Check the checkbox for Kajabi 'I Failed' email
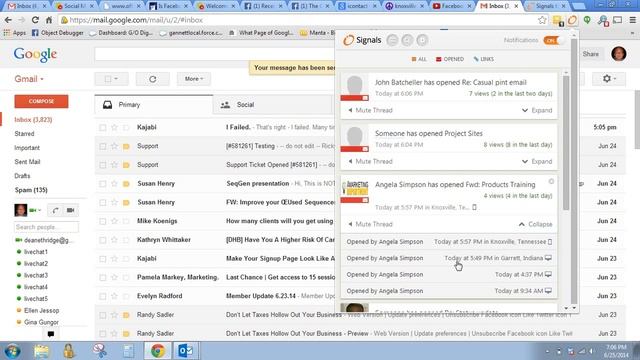This screenshot has height=360, width=640. [103, 127]
